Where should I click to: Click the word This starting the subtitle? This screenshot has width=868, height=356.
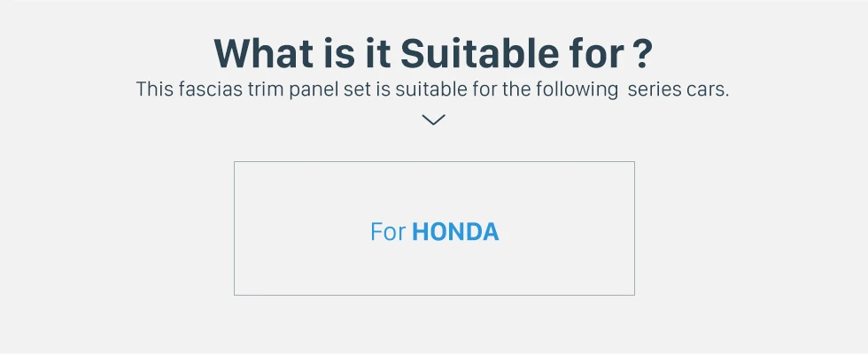click(x=155, y=89)
